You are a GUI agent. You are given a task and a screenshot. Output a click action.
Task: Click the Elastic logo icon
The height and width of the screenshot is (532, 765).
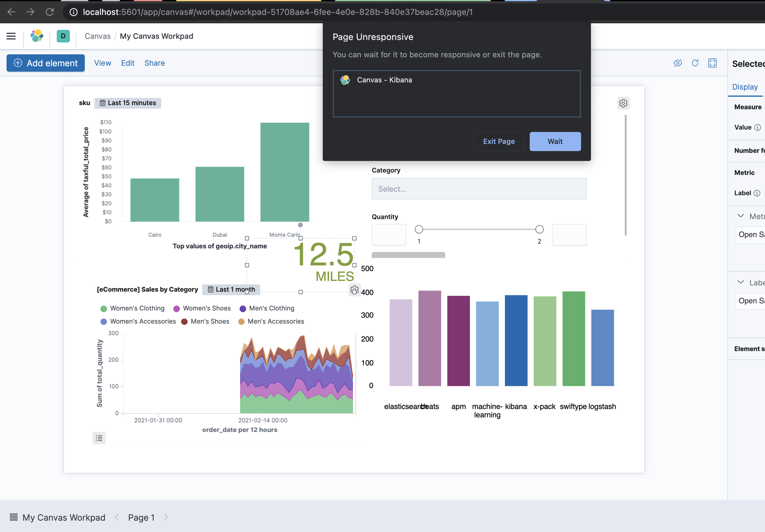pyautogui.click(x=37, y=36)
